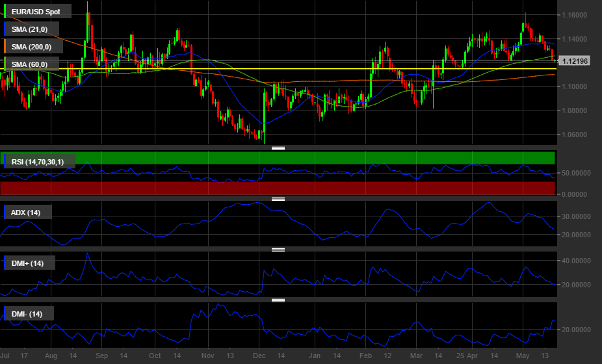The image size is (602, 364).
Task: Click the divider handle above the DMI+ panel
Action: click(278, 250)
